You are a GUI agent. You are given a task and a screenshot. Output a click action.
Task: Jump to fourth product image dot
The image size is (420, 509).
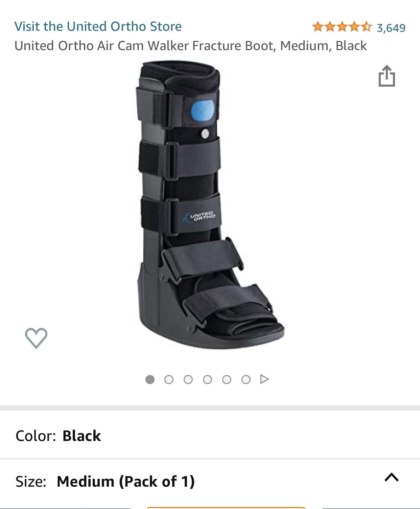point(207,379)
